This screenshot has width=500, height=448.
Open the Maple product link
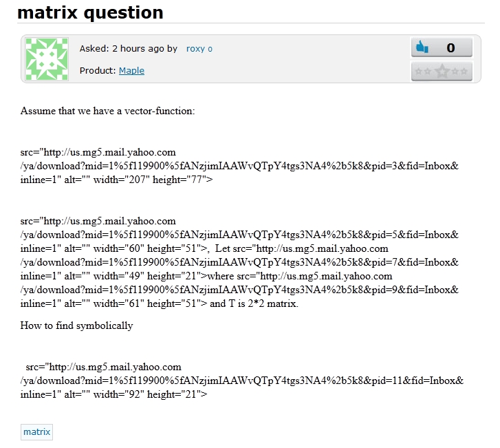pos(131,70)
